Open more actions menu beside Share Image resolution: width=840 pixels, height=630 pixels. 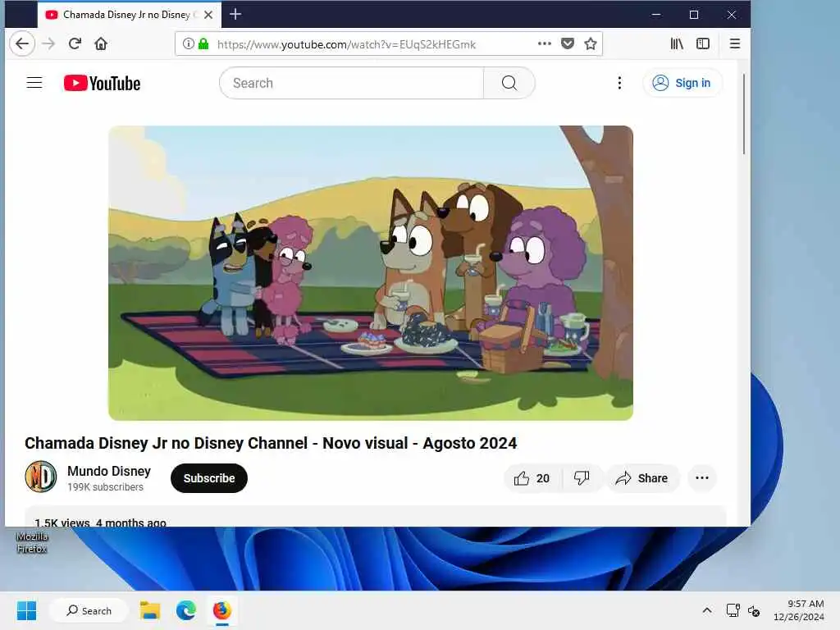[x=702, y=478]
